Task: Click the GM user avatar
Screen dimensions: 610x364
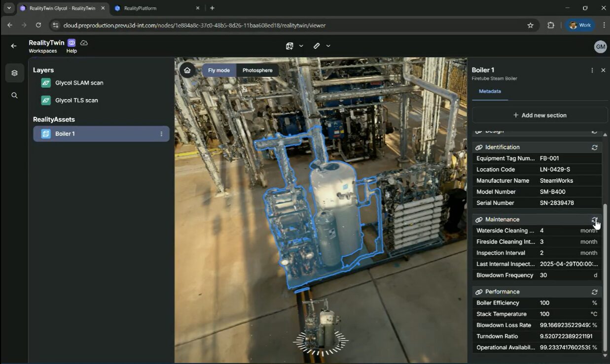Action: click(x=600, y=47)
